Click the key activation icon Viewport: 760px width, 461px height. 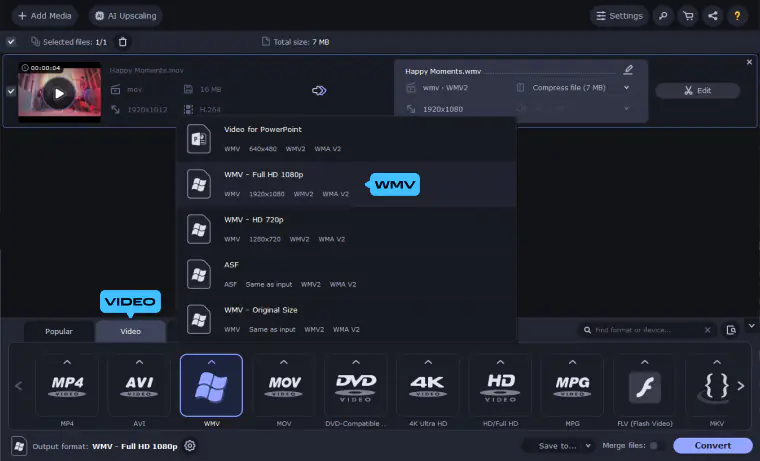(x=663, y=16)
